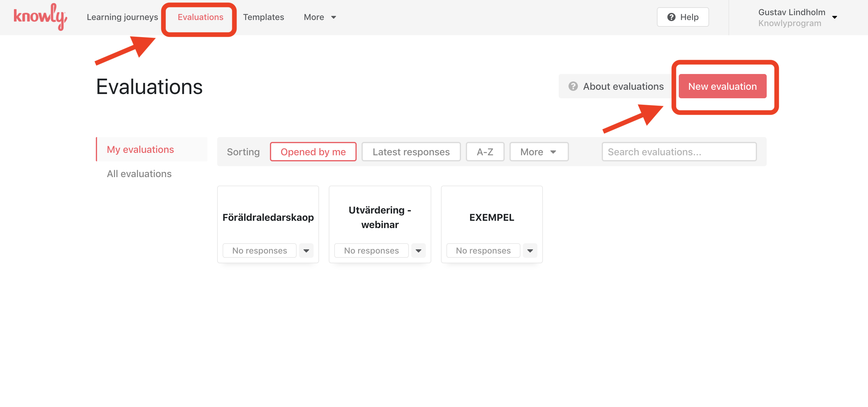Select the Evaluations navigation tab
868x407 pixels.
tap(200, 17)
